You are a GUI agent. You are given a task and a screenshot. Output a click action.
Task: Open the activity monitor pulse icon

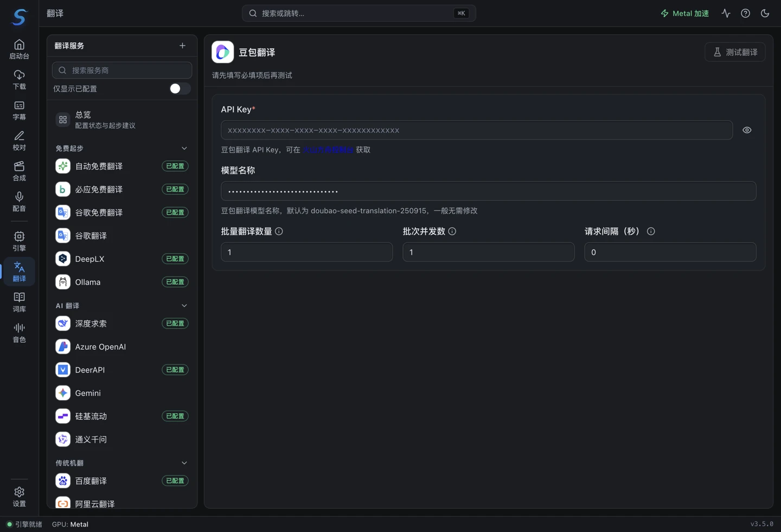pyautogui.click(x=726, y=13)
